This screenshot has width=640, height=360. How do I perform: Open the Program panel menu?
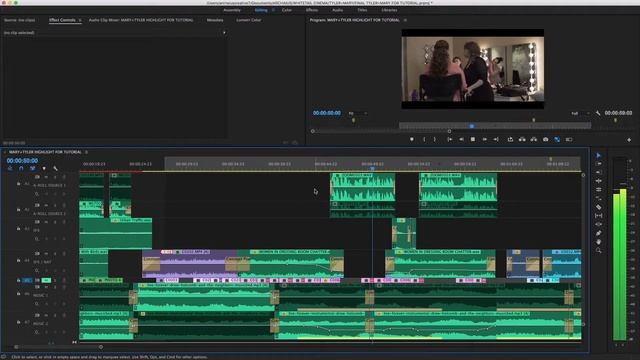[405, 20]
